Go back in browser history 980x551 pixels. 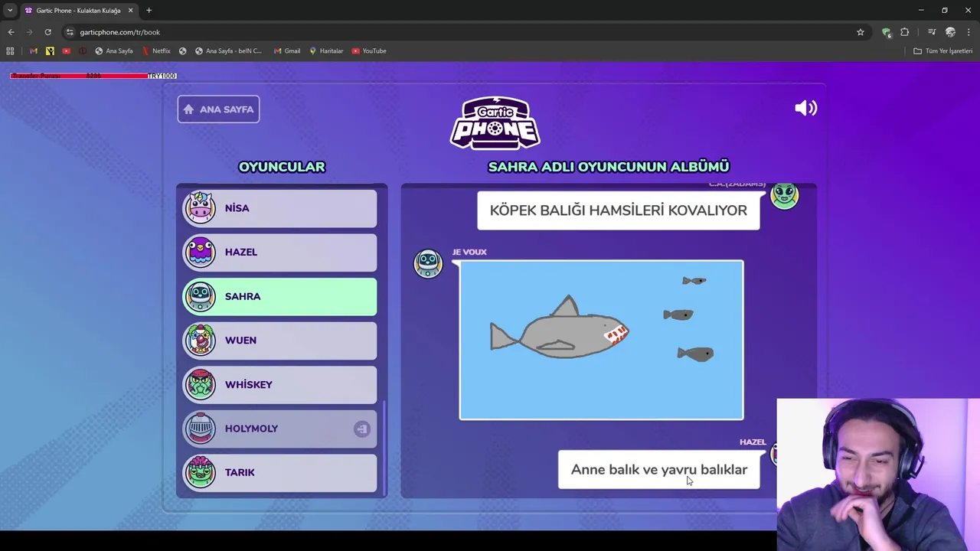tap(11, 32)
